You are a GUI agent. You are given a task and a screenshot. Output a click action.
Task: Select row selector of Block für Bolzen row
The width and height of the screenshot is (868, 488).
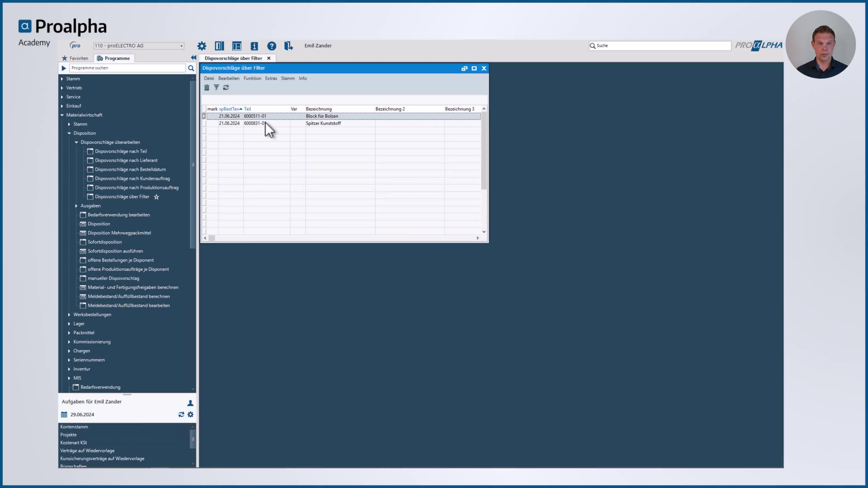[204, 116]
